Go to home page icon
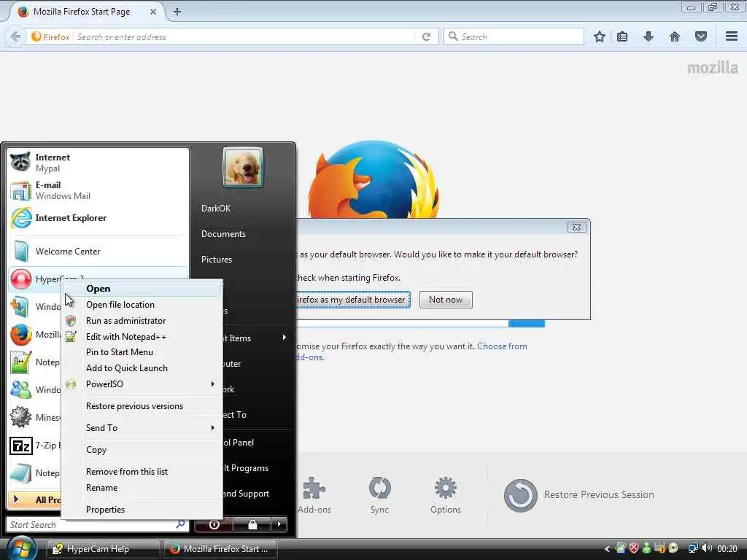This screenshot has width=747, height=560. point(675,36)
